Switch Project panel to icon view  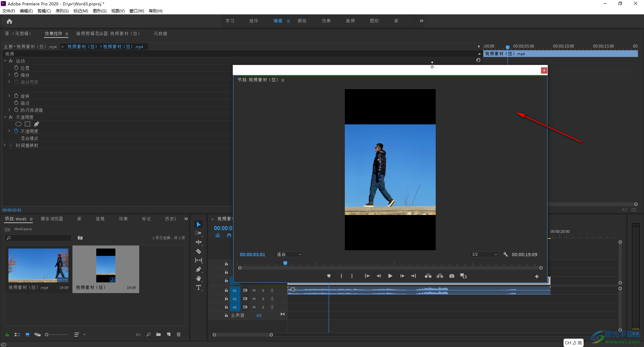28,335
